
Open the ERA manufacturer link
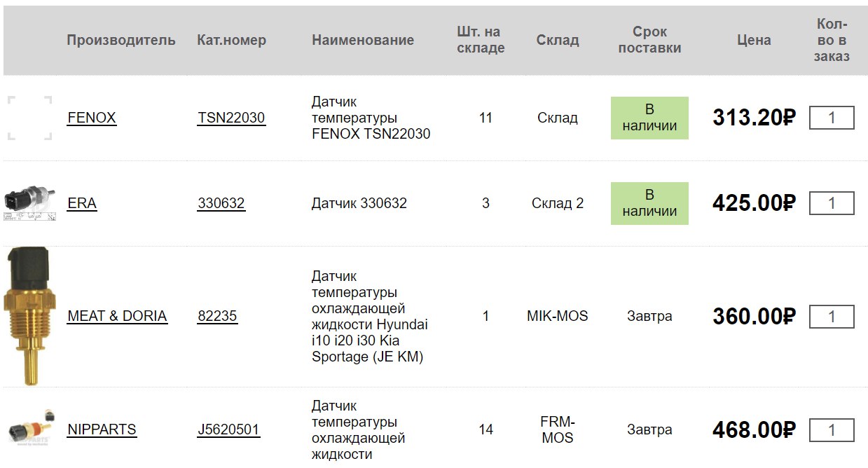[x=82, y=203]
